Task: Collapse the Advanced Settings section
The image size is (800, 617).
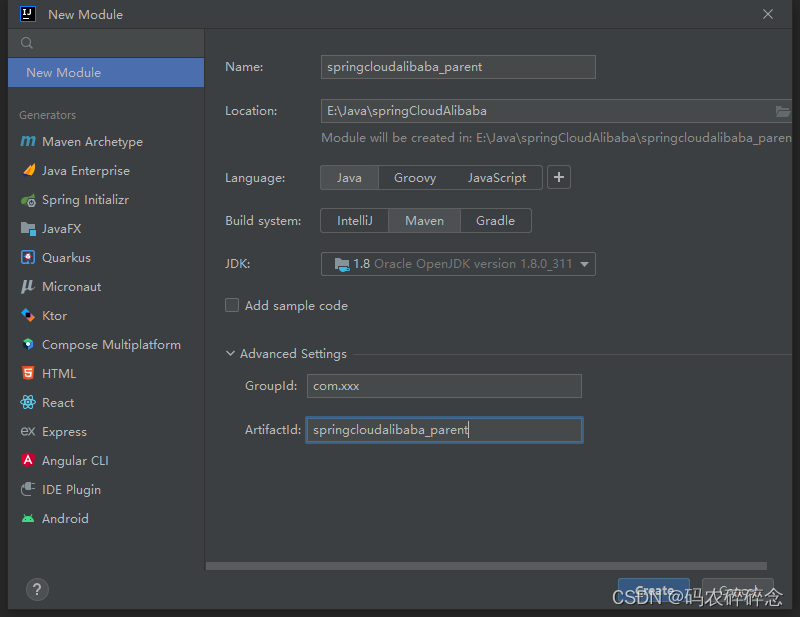Action: 231,353
